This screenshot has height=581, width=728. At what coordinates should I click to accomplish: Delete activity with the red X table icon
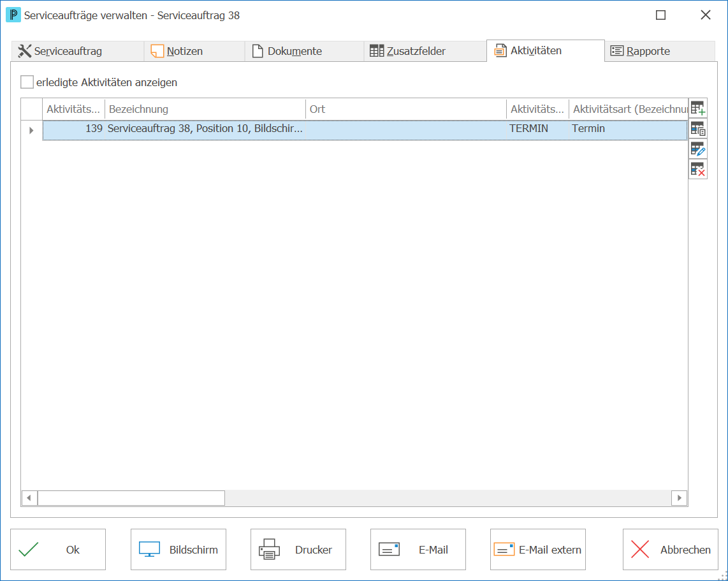[698, 170]
